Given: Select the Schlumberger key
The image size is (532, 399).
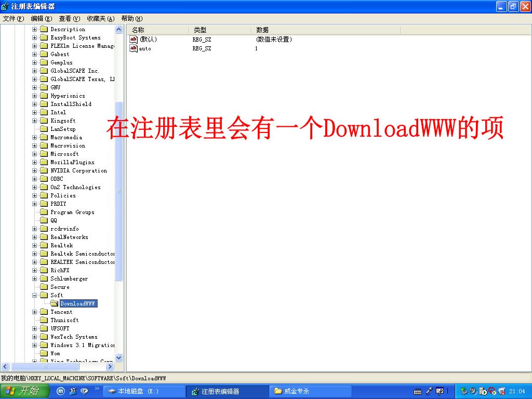Looking at the screenshot, I should (69, 278).
